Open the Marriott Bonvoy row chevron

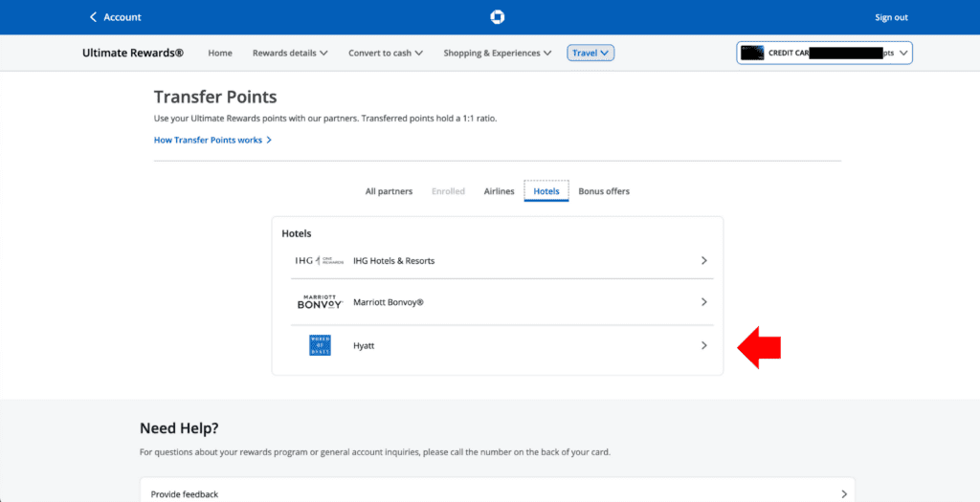tap(703, 302)
